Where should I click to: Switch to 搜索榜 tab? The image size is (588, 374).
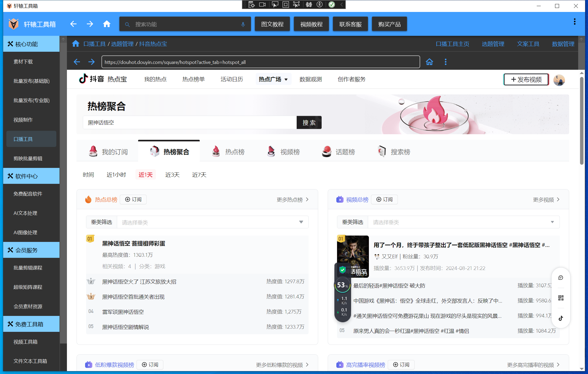(x=394, y=152)
